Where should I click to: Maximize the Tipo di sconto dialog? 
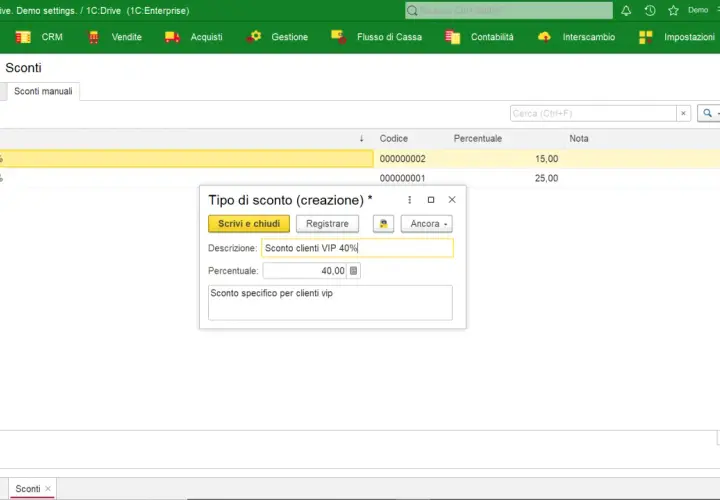[x=431, y=200]
